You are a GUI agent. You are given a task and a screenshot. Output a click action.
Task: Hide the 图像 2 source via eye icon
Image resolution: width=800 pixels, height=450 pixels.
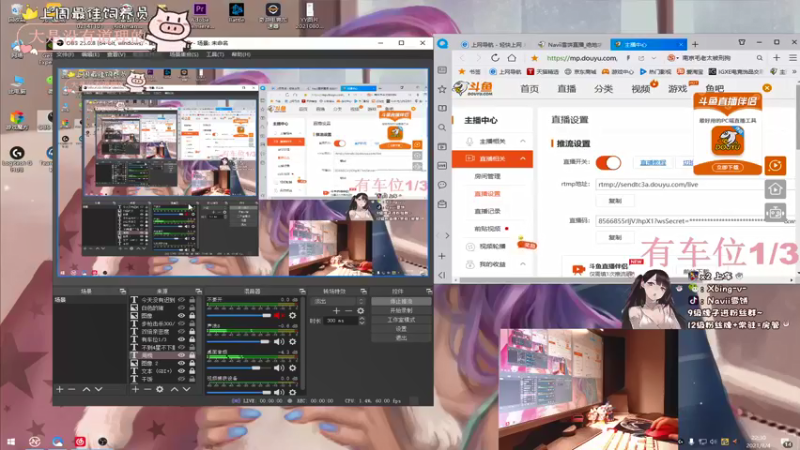pyautogui.click(x=181, y=363)
